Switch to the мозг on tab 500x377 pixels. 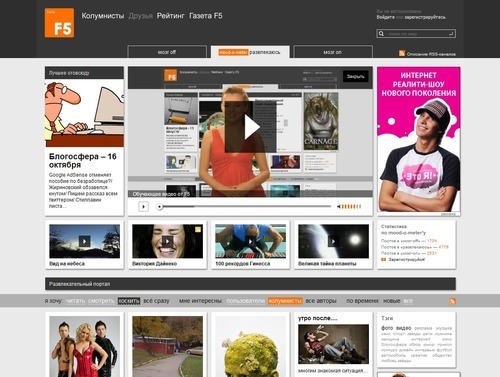coord(333,52)
